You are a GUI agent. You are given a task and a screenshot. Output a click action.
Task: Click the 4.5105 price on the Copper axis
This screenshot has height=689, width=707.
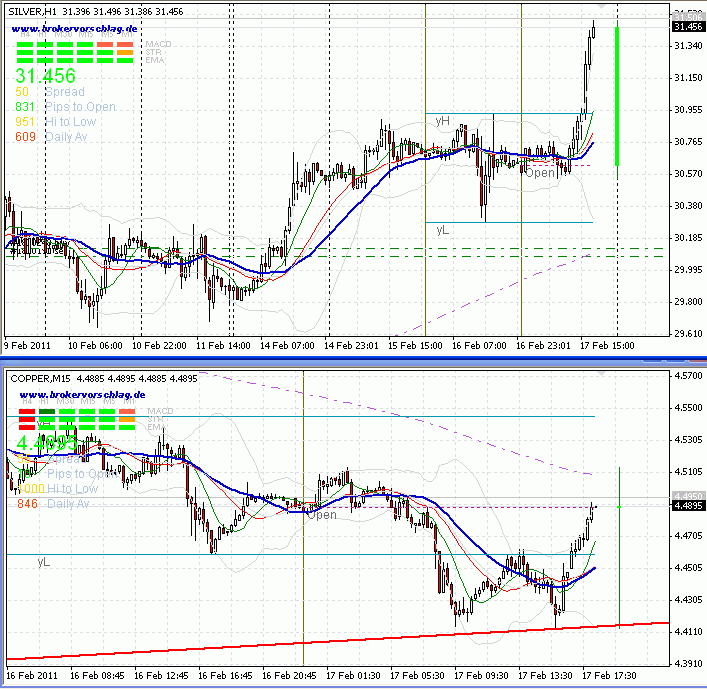[689, 472]
